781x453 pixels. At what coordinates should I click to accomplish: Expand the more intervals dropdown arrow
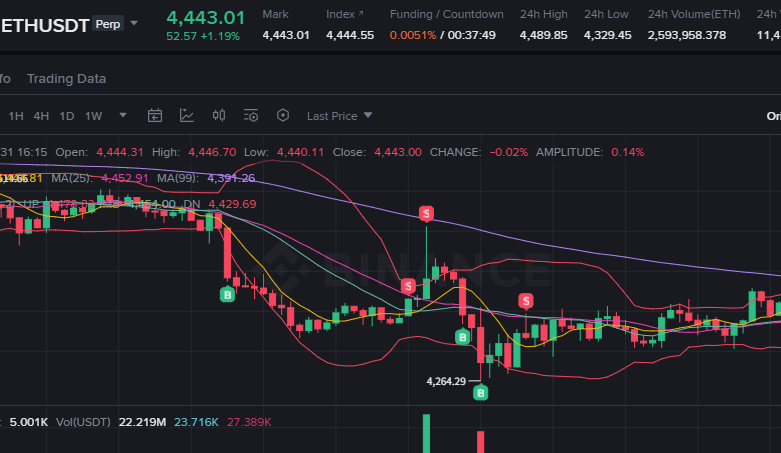coord(123,116)
